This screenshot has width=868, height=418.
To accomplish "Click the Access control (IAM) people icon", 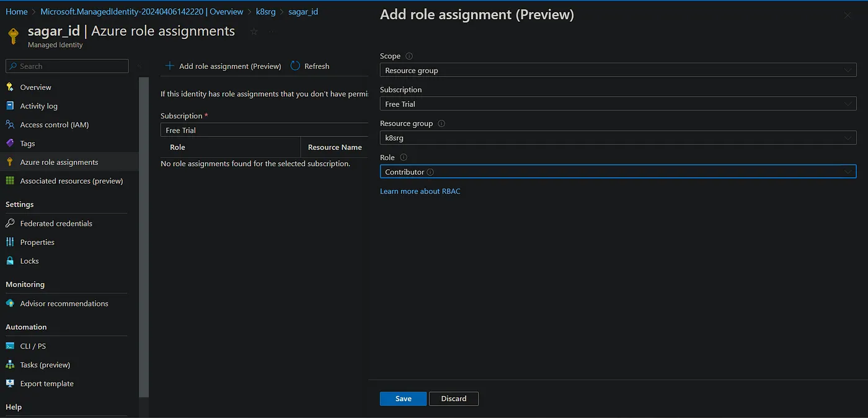I will pos(10,124).
